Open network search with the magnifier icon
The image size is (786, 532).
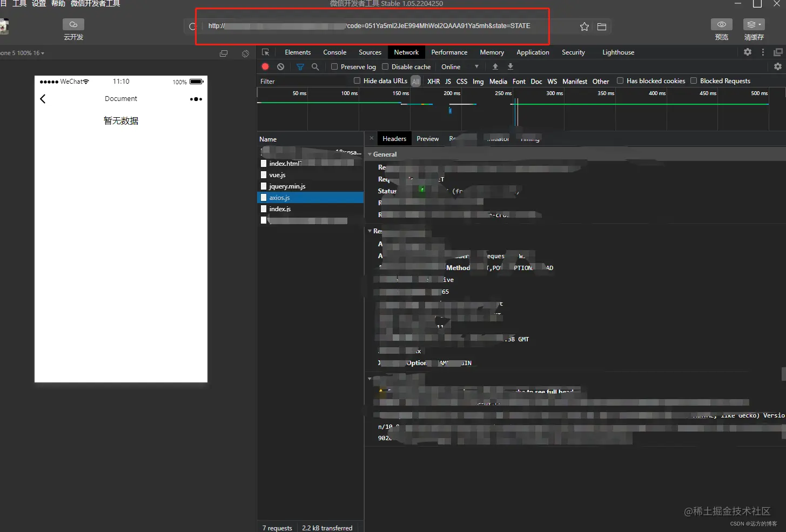click(315, 66)
